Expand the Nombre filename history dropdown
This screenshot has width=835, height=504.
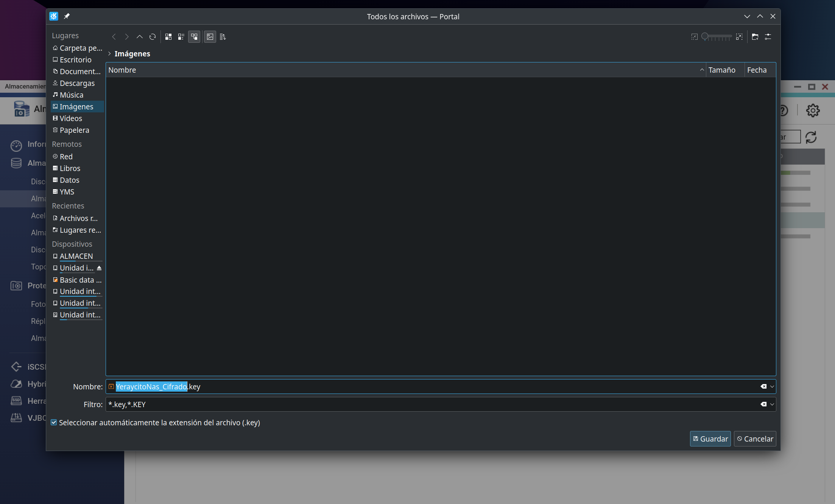pyautogui.click(x=772, y=387)
